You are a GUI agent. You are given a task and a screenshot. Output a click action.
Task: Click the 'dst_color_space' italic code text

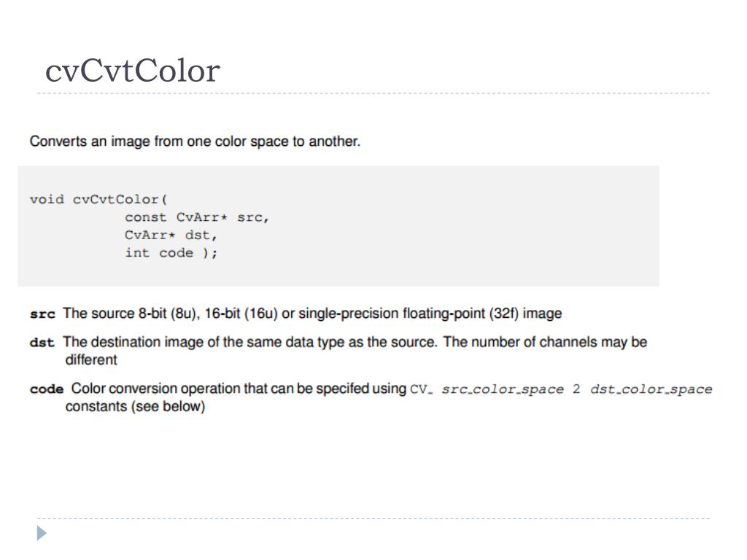pos(651,389)
